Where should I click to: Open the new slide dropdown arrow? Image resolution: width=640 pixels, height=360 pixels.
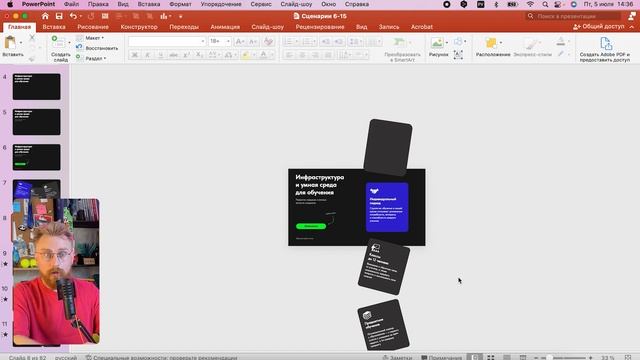point(69,42)
